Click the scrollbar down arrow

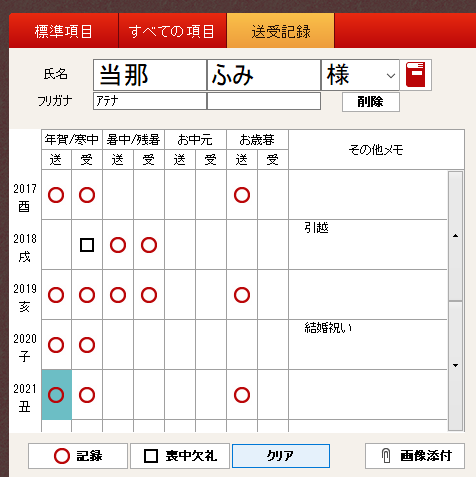click(455, 366)
